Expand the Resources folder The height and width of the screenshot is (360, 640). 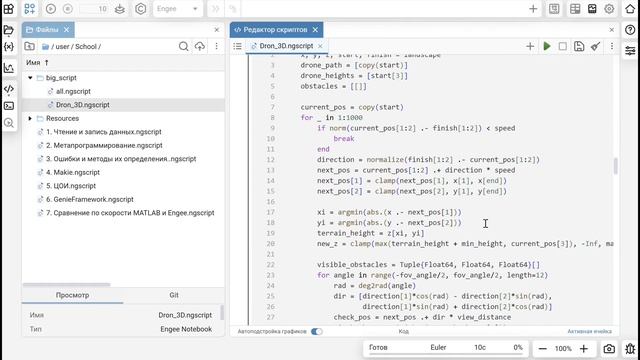(x=30, y=118)
